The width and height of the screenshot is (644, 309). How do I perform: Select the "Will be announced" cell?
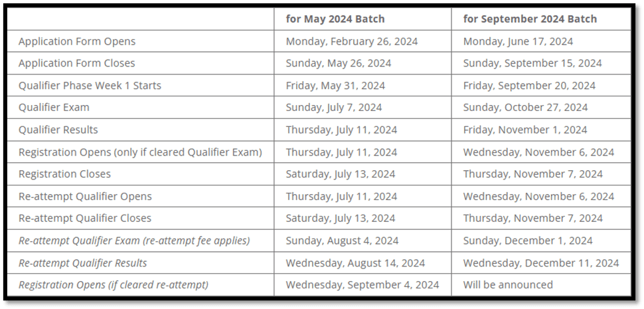(508, 284)
